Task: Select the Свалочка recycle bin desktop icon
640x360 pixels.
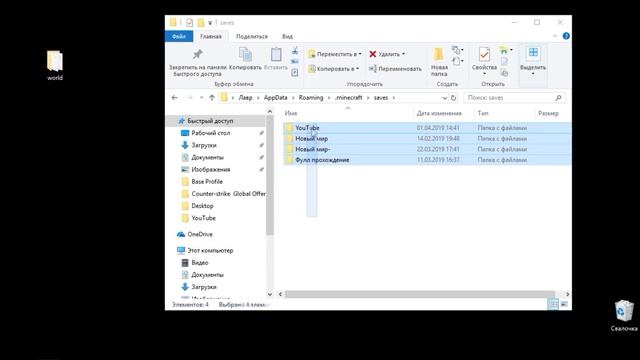Action: pos(624,316)
